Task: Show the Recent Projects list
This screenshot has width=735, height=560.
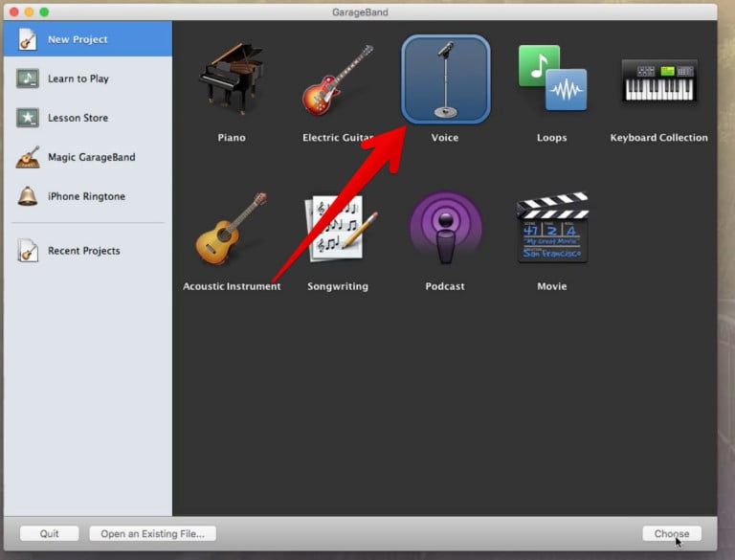Action: point(88,251)
